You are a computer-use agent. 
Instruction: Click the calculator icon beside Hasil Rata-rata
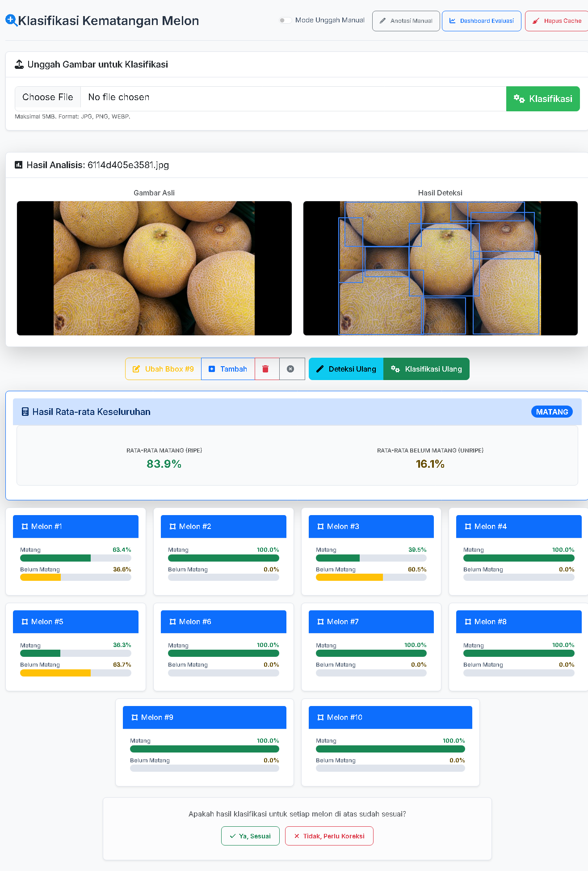pyautogui.click(x=25, y=412)
